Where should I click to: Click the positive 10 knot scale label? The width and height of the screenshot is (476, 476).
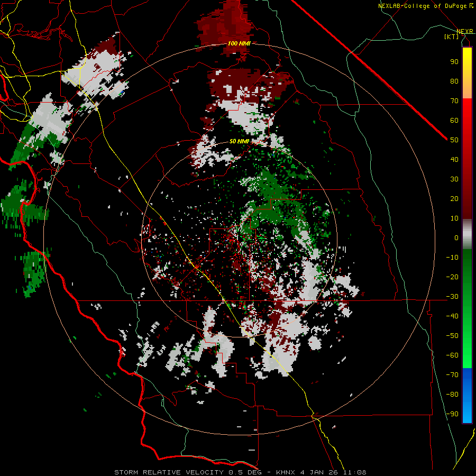tap(454, 218)
